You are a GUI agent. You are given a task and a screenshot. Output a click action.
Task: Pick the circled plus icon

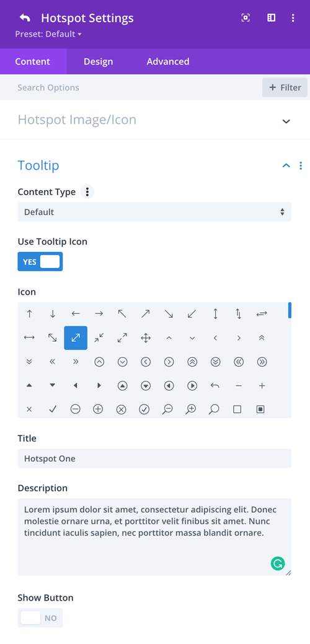[98, 409]
